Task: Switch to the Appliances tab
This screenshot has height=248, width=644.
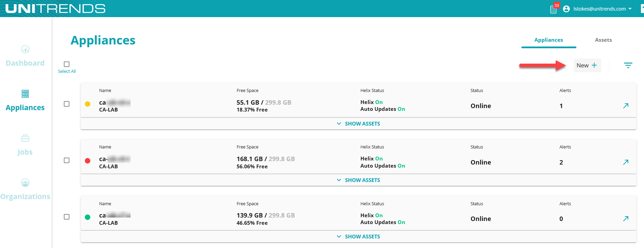Action: [549, 40]
